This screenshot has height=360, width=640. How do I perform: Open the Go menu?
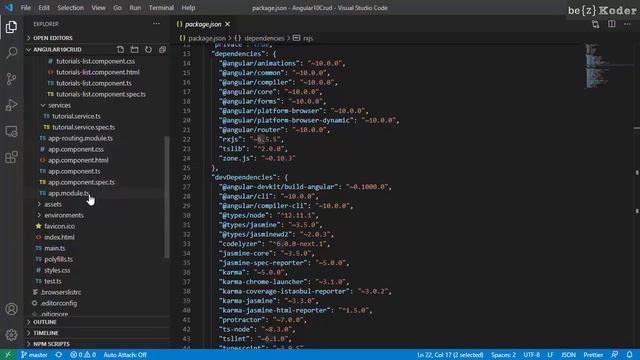coord(118,8)
